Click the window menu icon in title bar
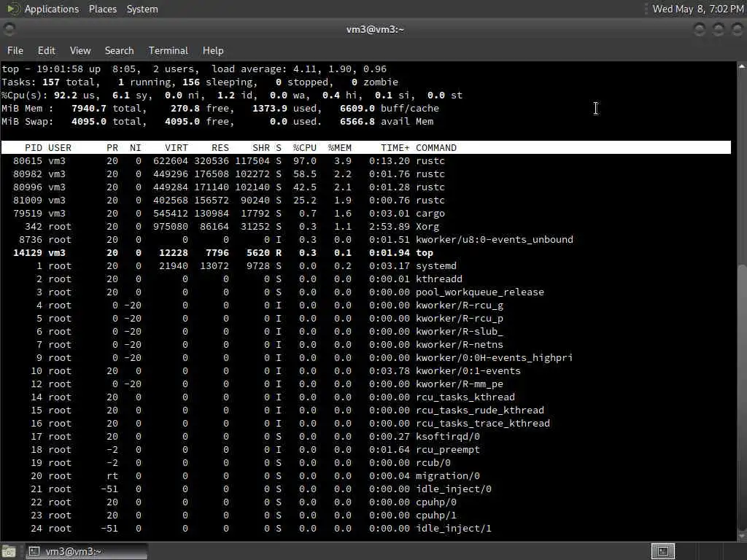Screen dimensions: 747x560 tap(9, 29)
